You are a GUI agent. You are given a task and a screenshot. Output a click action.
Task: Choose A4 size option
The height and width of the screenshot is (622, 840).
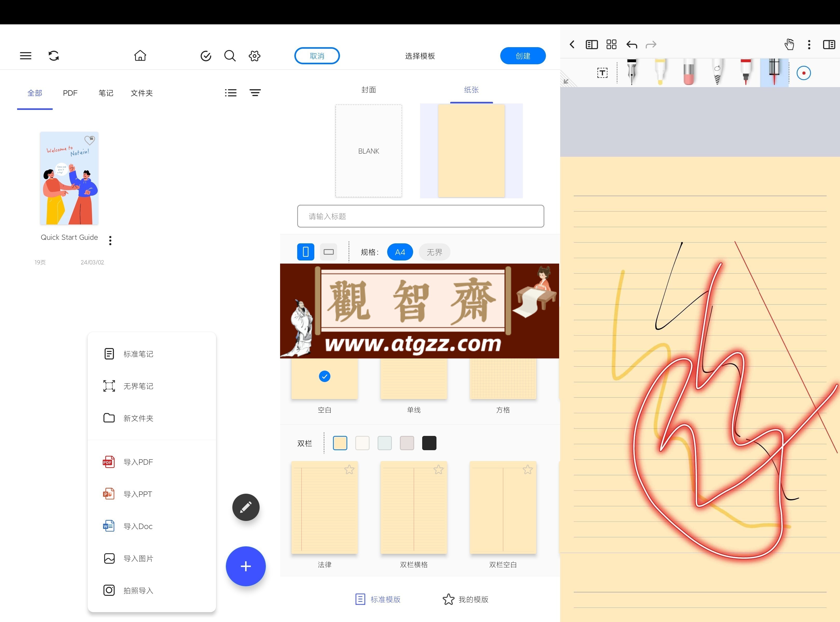(400, 252)
